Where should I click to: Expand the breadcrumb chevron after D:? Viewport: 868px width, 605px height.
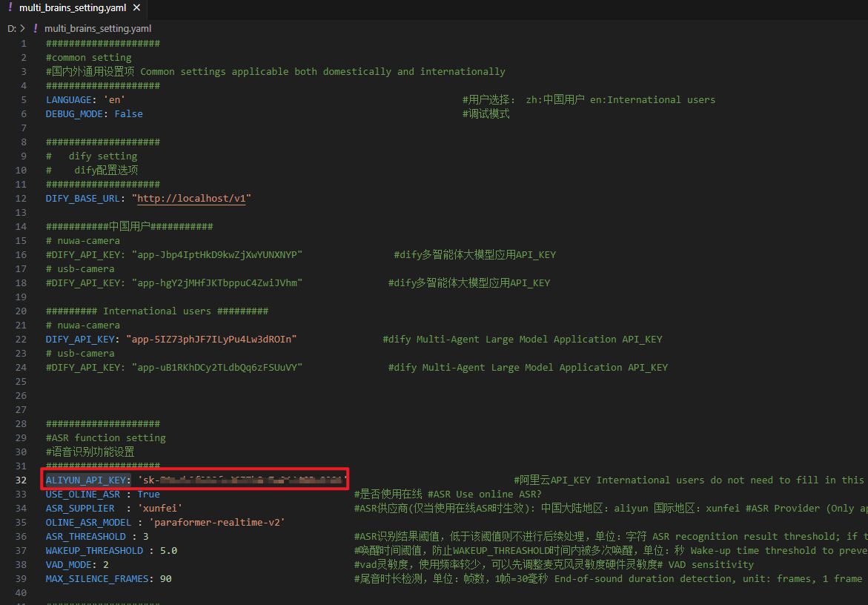tap(22, 28)
